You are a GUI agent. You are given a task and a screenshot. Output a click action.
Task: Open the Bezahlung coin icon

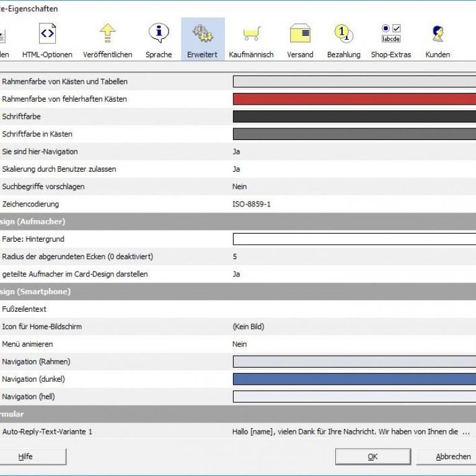click(343, 34)
